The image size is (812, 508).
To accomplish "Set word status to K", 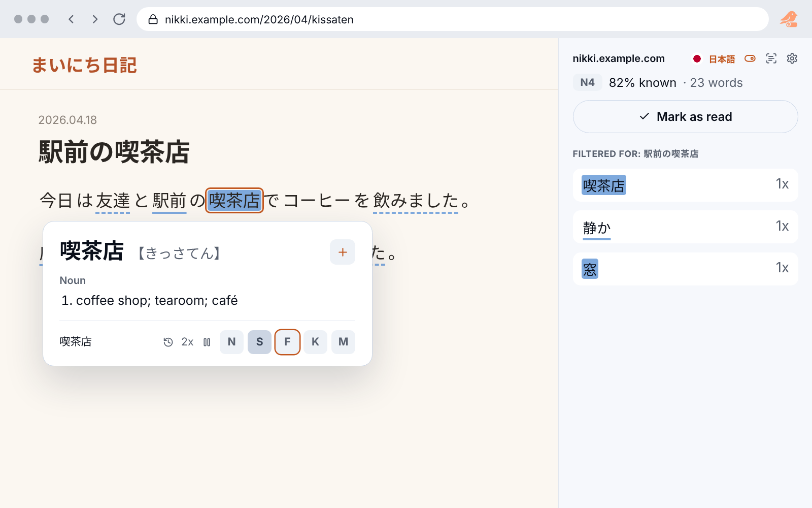I will (x=315, y=342).
